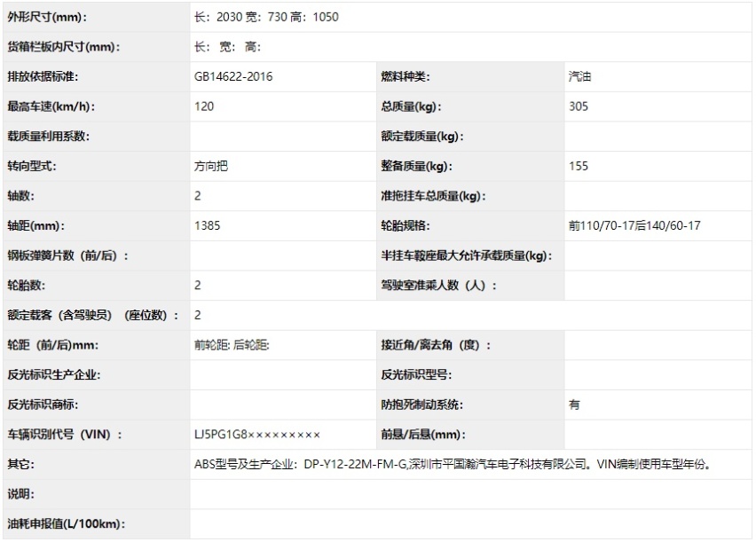Click the 反光标识型号 label
The image size is (756, 542).
click(416, 374)
